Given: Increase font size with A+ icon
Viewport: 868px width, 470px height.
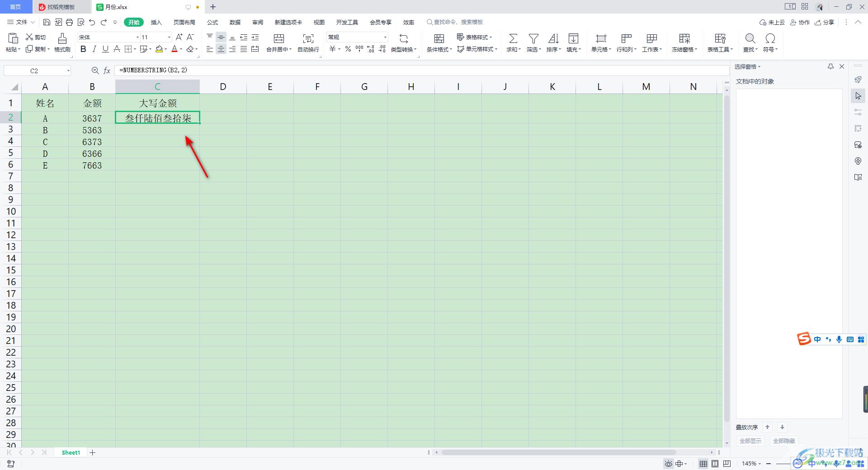Looking at the screenshot, I should point(179,37).
